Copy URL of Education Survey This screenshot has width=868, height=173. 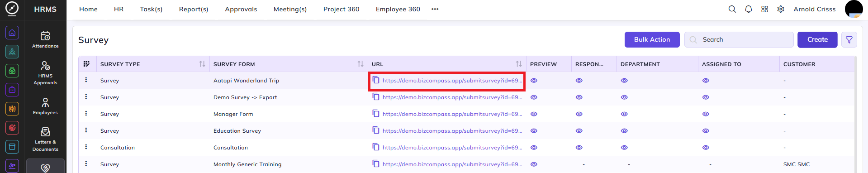click(376, 130)
